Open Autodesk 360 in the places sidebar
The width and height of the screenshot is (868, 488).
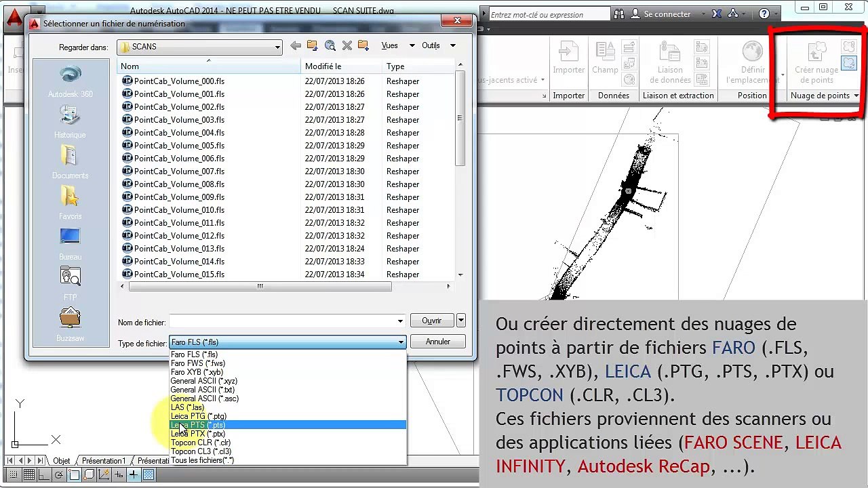(71, 81)
